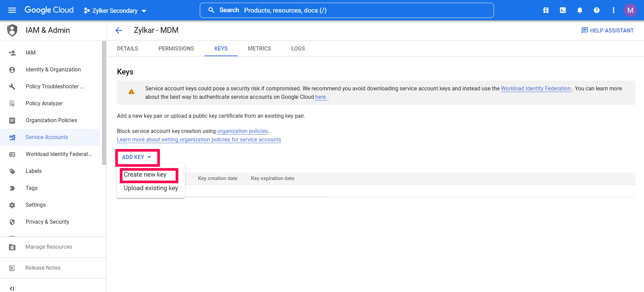Click the search magnifier icon
This screenshot has width=644, height=292.
click(211, 10)
